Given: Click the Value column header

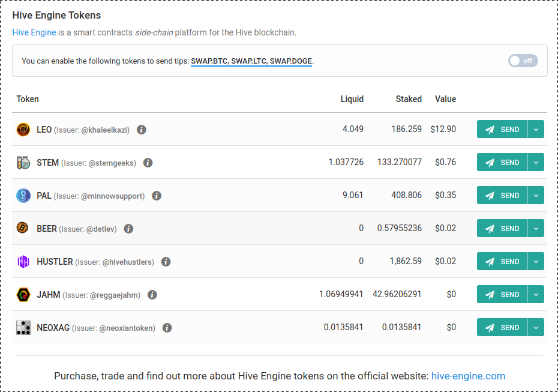Looking at the screenshot, I should pyautogui.click(x=445, y=99).
